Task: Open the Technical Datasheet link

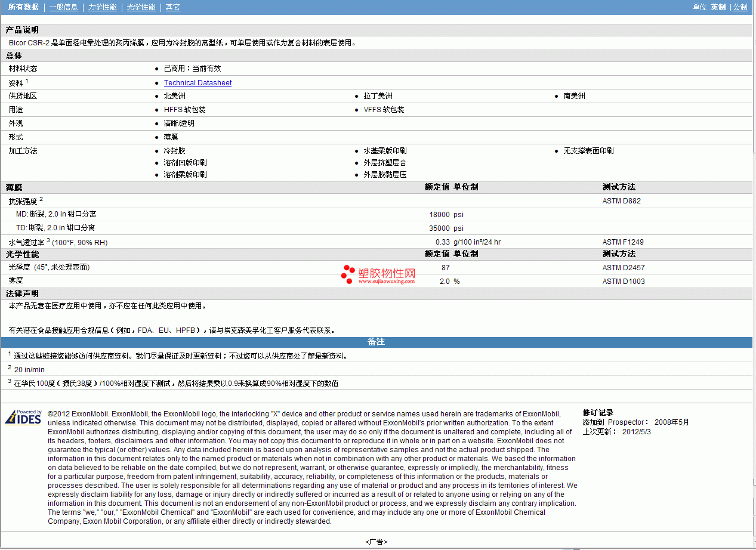Action: (x=198, y=83)
